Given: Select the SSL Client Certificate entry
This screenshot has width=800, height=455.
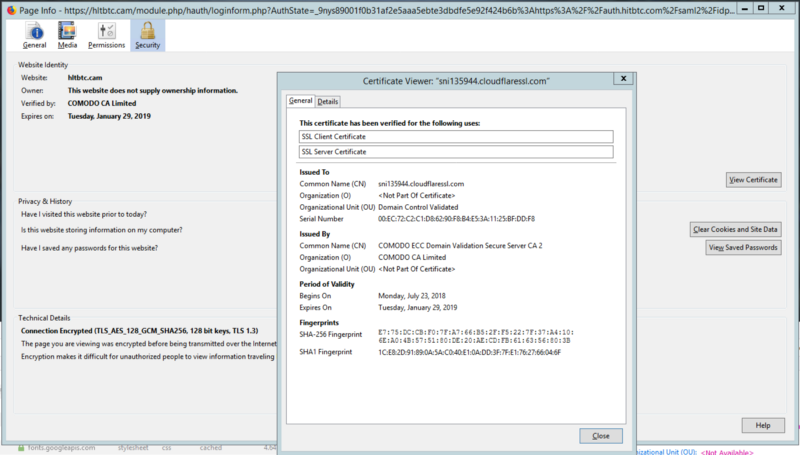Looking at the screenshot, I should tap(456, 137).
